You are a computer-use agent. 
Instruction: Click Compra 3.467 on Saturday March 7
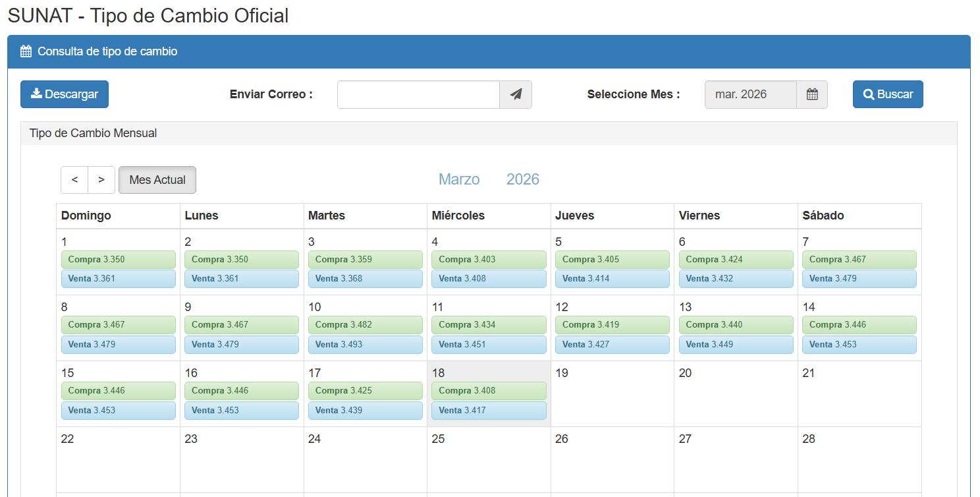pos(859,260)
